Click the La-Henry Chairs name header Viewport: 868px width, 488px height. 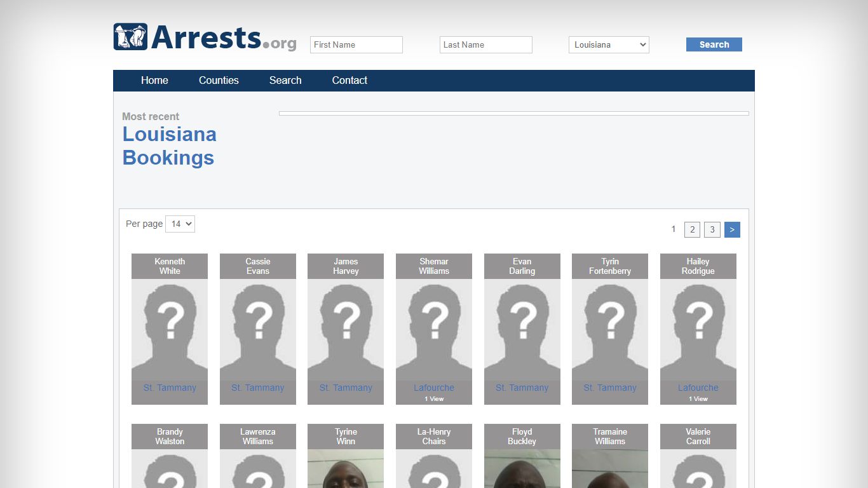point(434,437)
